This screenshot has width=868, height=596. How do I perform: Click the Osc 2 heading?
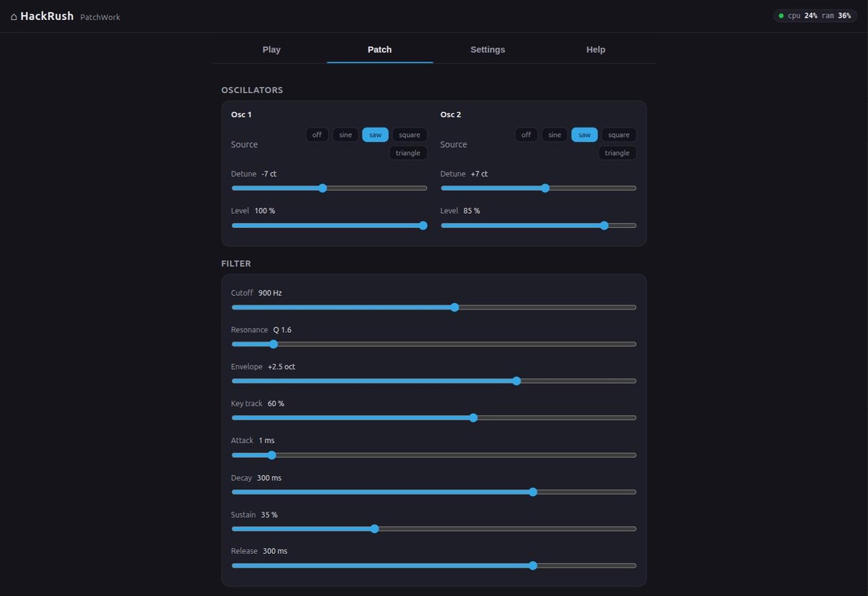tap(451, 114)
